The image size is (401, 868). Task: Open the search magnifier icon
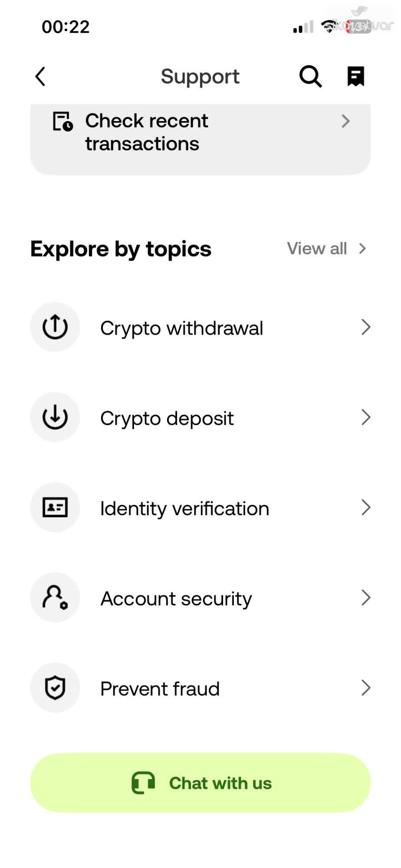click(x=311, y=77)
